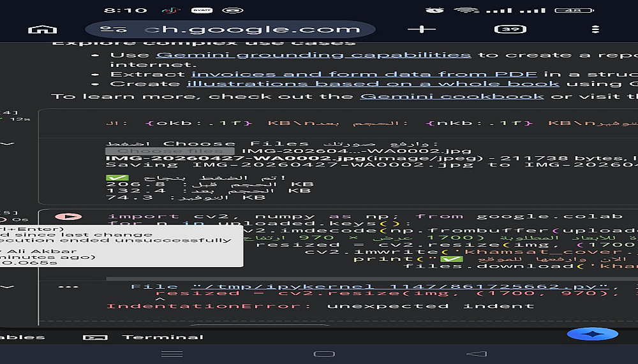Open invoices and form data from PDF link
This screenshot has height=364, width=638.
[x=364, y=74]
